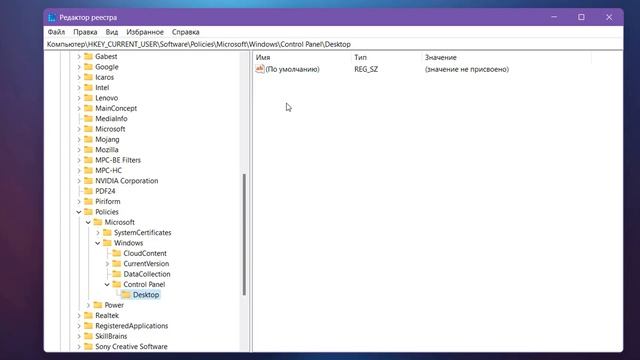Select the MainConcept folder icon
640x360 pixels.
click(88, 108)
